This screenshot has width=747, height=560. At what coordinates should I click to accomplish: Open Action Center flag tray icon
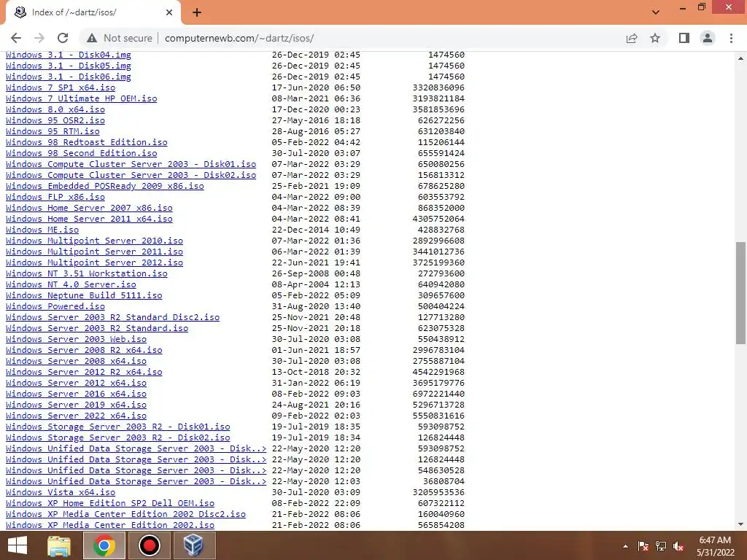click(643, 546)
